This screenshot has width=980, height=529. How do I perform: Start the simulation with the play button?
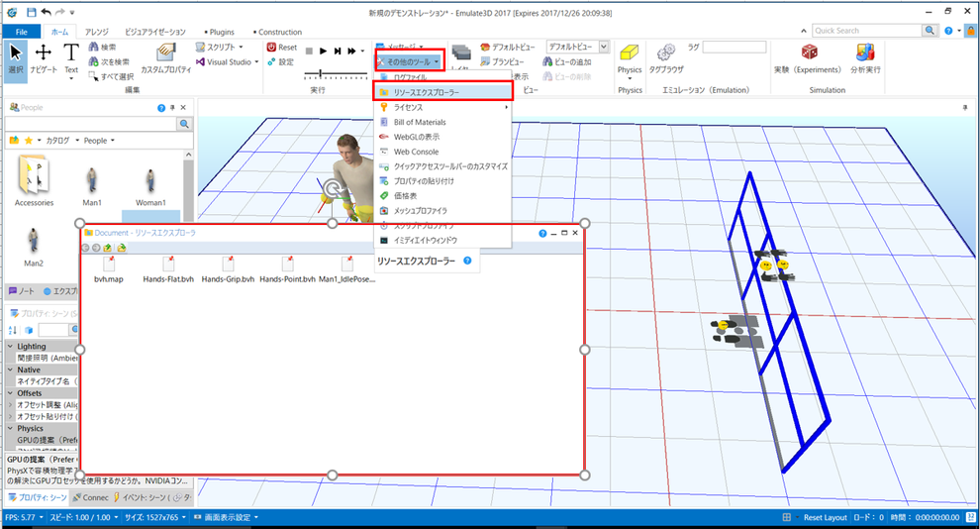(323, 52)
